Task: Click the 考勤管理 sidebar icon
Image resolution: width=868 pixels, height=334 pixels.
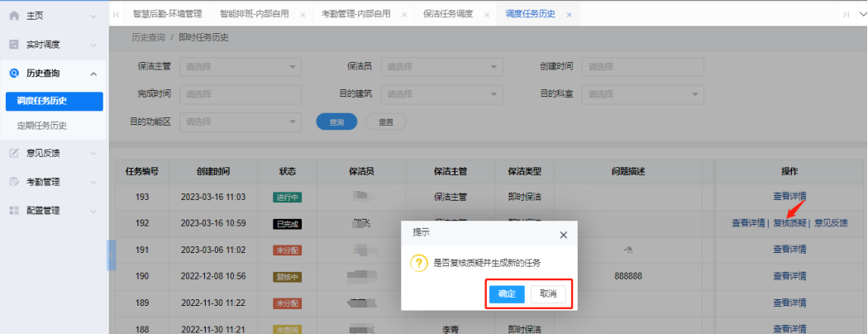Action: pos(14,182)
